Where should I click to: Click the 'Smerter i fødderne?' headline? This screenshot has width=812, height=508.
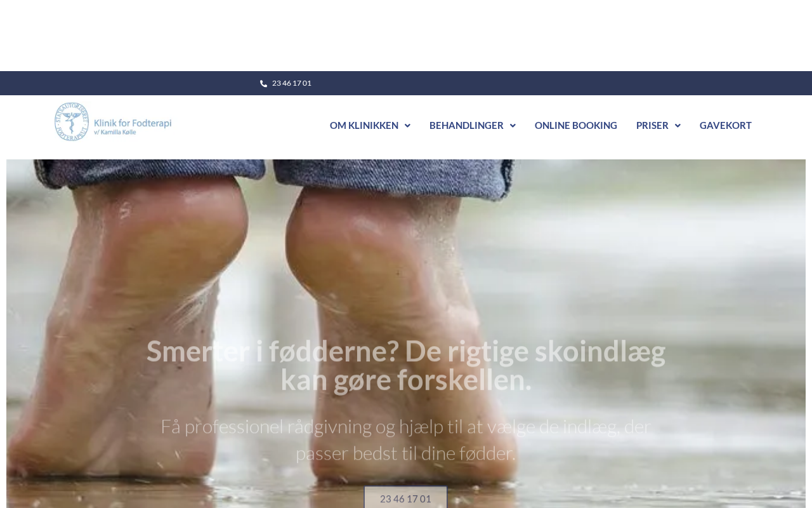(x=406, y=365)
